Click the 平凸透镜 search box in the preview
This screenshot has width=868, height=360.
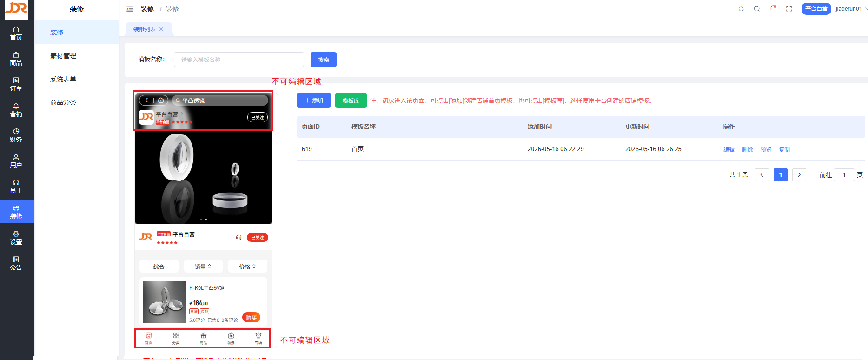(x=220, y=100)
